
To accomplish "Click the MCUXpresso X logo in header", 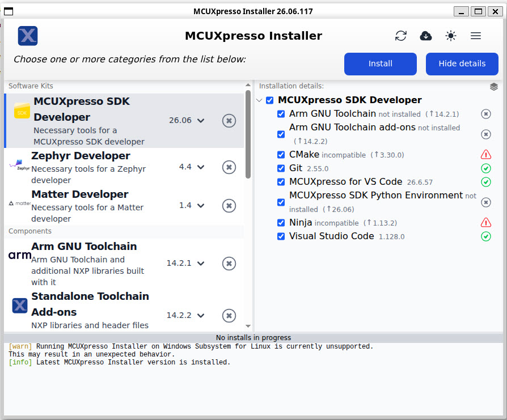I will (x=27, y=36).
